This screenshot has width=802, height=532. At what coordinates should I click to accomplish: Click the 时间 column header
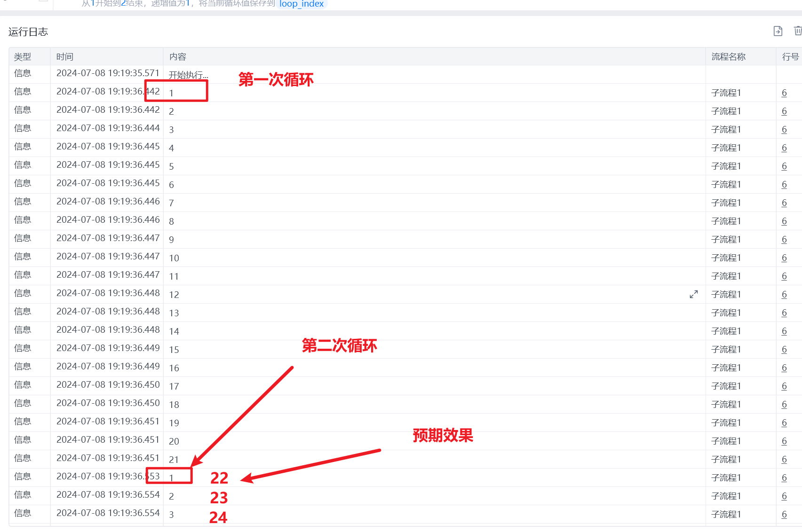click(65, 57)
